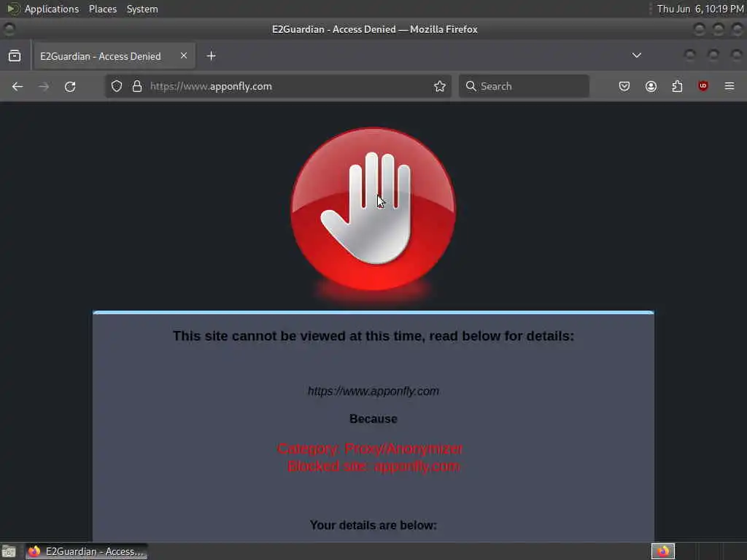Open the Extensions puzzle icon
This screenshot has width=747, height=560.
pos(677,86)
